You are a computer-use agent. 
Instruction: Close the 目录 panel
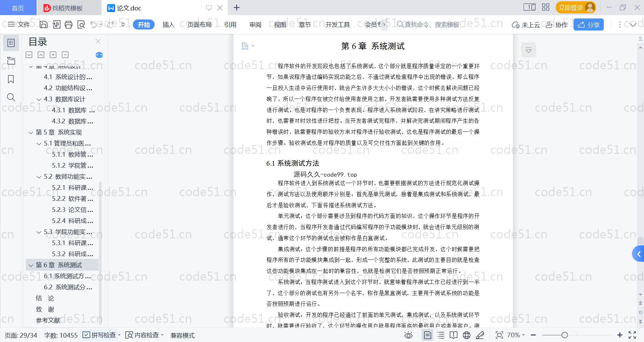[x=98, y=41]
